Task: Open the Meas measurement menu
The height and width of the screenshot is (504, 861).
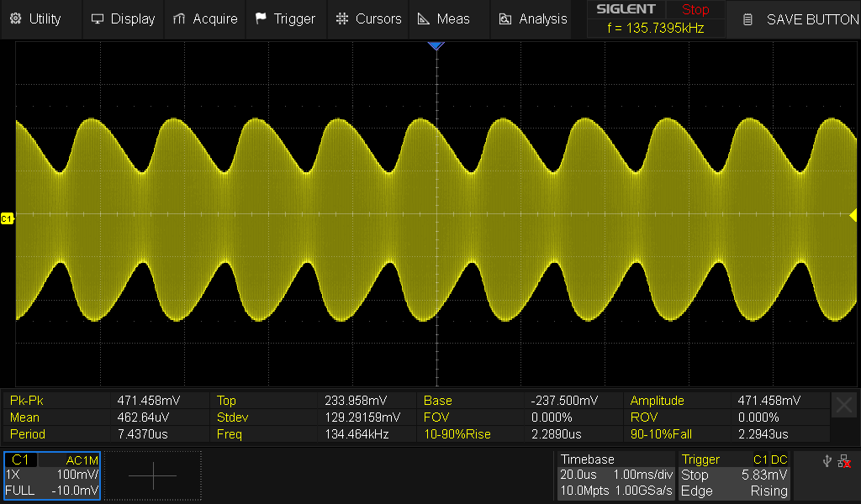Action: [445, 18]
